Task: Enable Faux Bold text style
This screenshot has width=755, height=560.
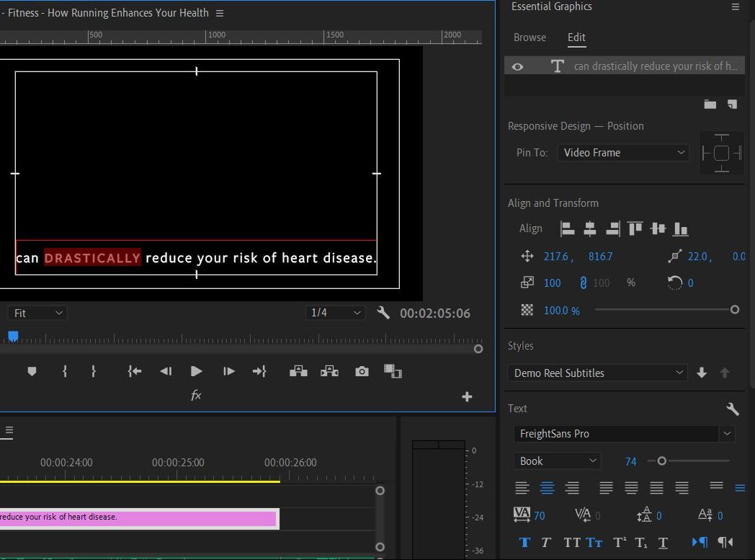Action: tap(524, 543)
